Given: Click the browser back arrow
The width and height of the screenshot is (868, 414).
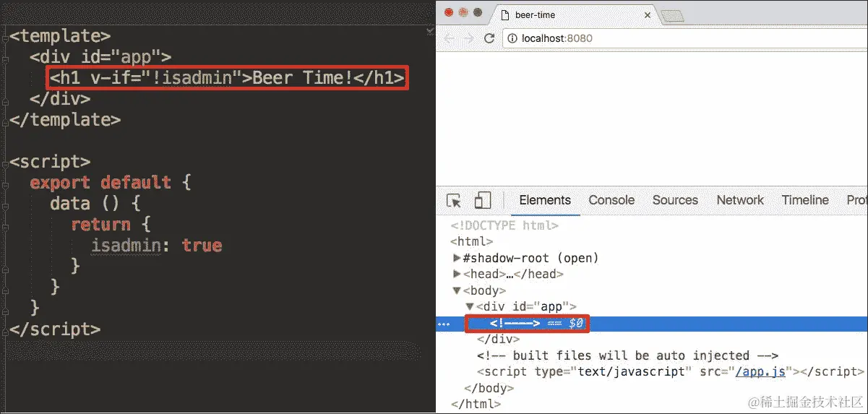Looking at the screenshot, I should click(x=450, y=38).
